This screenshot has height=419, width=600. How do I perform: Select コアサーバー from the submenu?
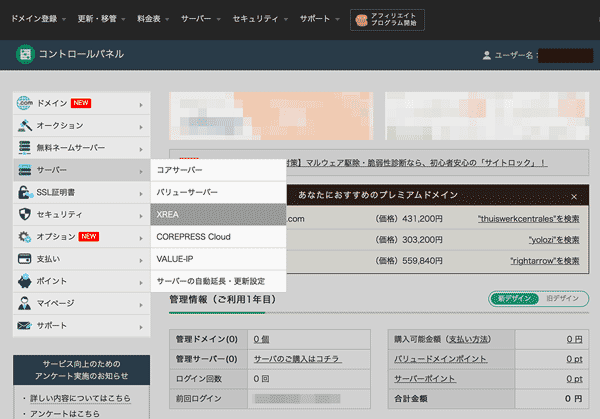click(218, 170)
